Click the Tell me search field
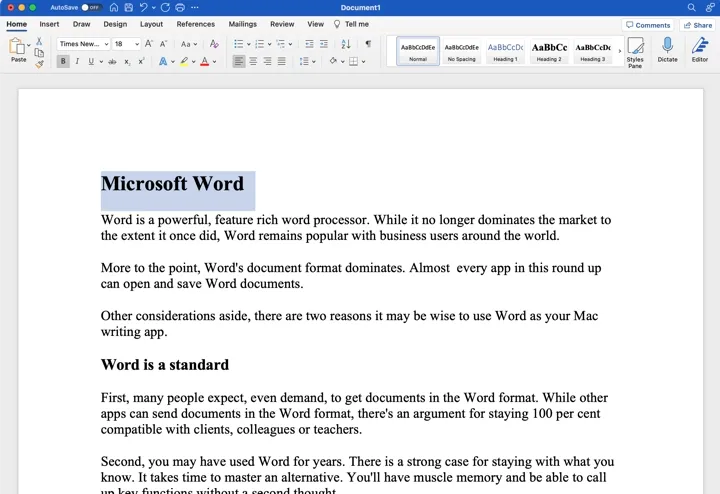The image size is (720, 494). tap(351, 24)
